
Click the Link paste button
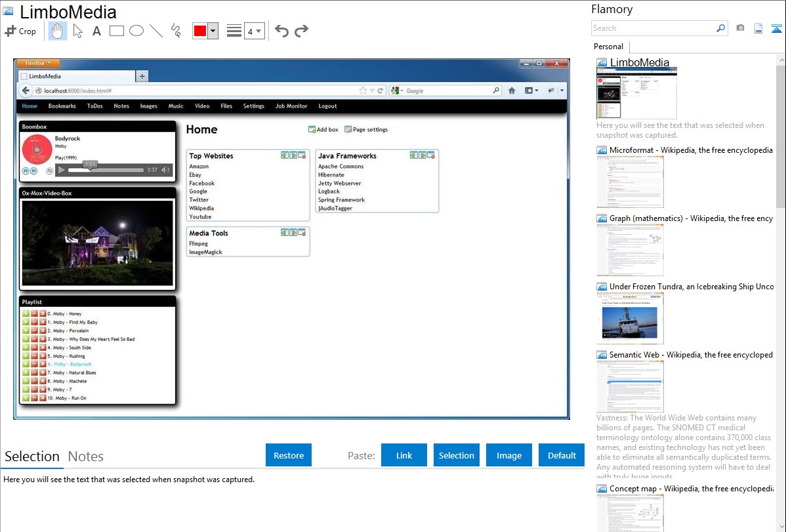(x=404, y=455)
